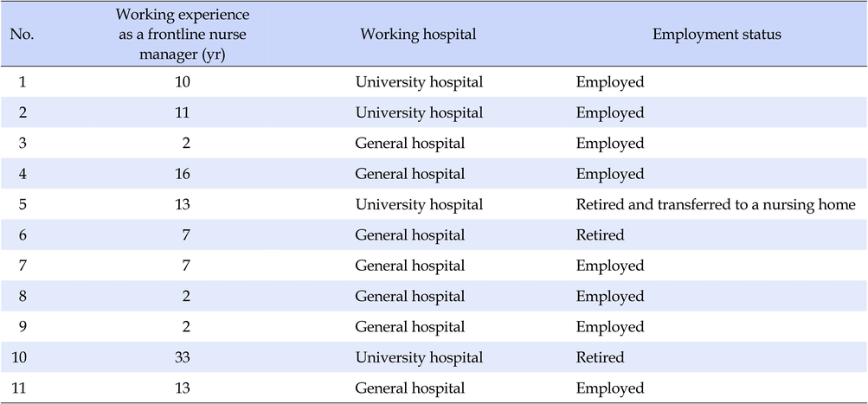This screenshot has width=868, height=404.
Task: Click 'Retired and transferred to a nursing home' cell
Action: tap(716, 205)
